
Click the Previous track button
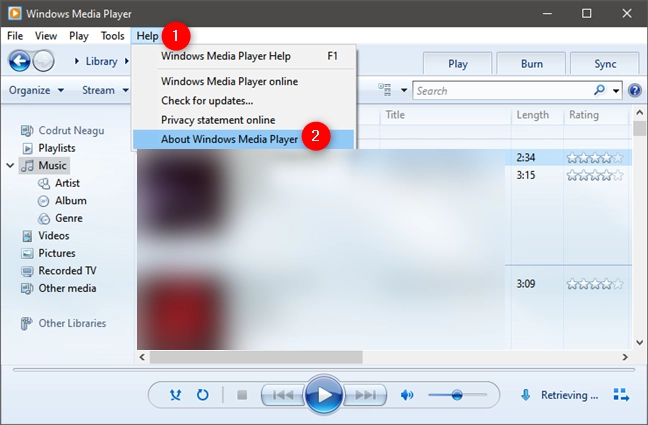coord(283,395)
